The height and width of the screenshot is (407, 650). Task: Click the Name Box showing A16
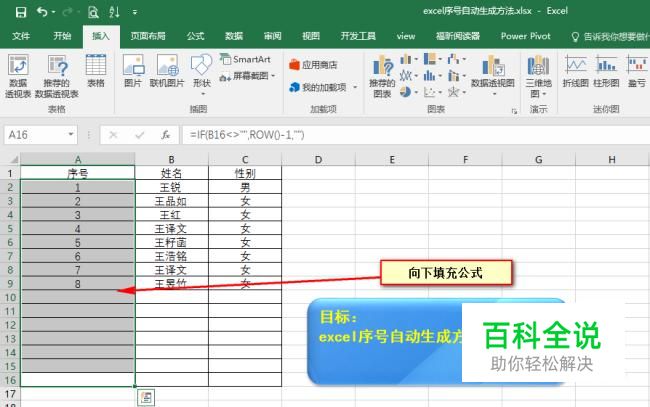[35, 135]
